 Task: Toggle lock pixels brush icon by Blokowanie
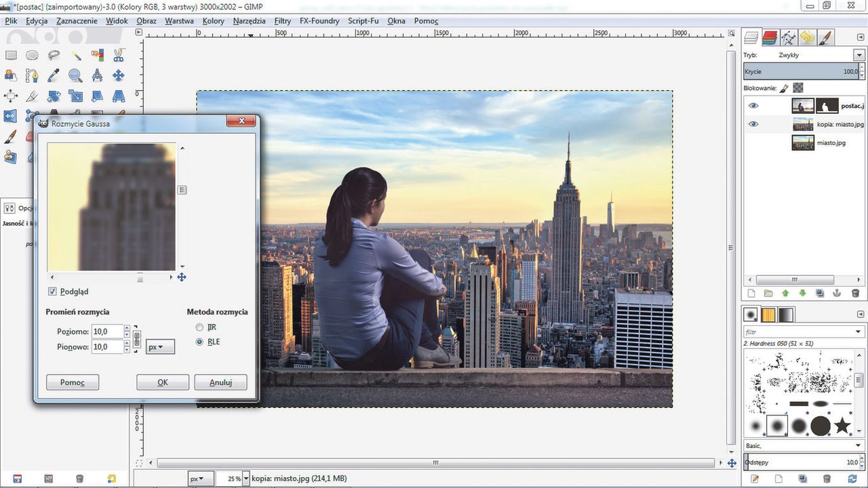point(784,87)
